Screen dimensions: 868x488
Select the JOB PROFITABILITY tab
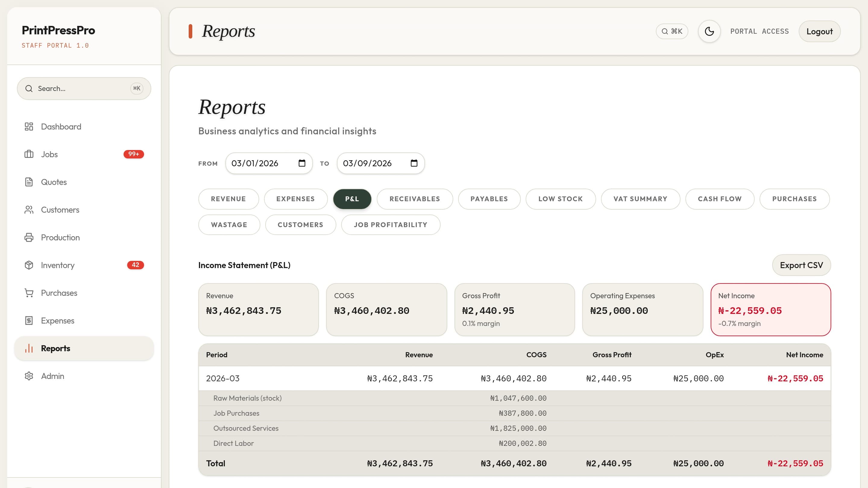tap(391, 225)
